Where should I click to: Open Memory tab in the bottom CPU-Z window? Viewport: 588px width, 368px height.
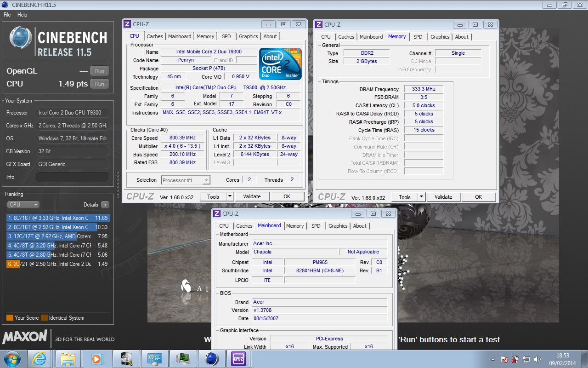point(295,226)
